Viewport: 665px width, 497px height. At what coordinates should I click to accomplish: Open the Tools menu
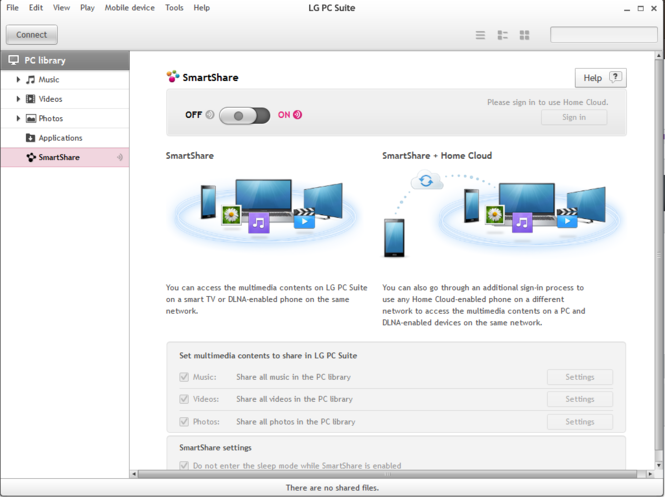[x=174, y=8]
